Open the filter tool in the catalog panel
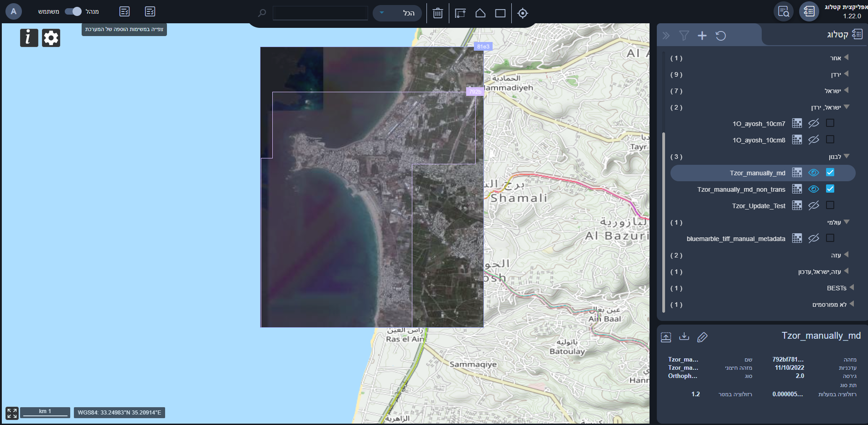The height and width of the screenshot is (425, 868). [x=684, y=35]
